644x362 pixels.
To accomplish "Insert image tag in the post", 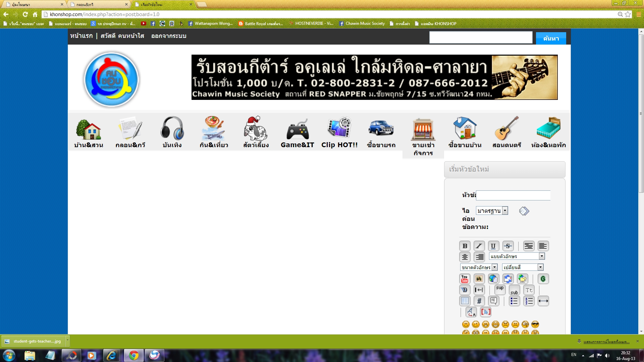I will point(479,279).
